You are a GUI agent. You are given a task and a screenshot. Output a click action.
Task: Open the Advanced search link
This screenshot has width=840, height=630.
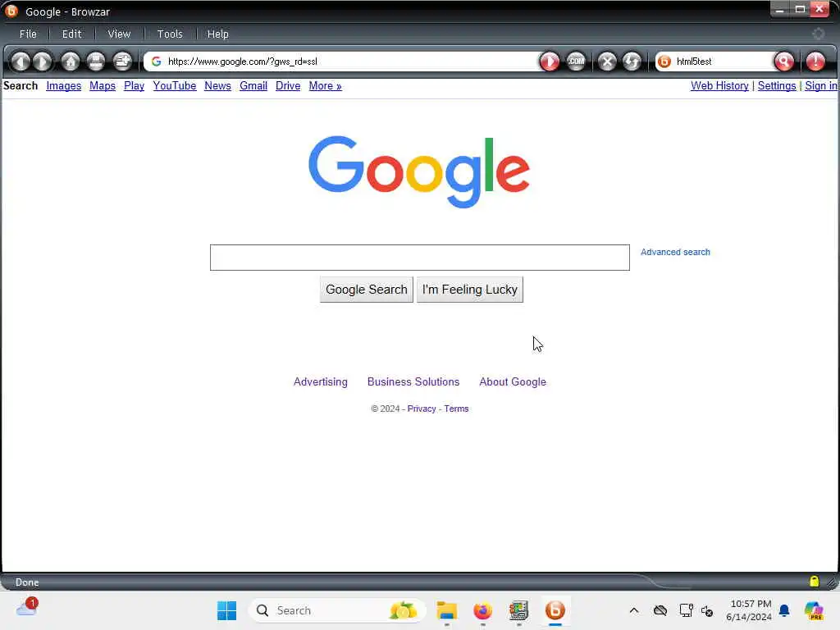[x=675, y=252]
